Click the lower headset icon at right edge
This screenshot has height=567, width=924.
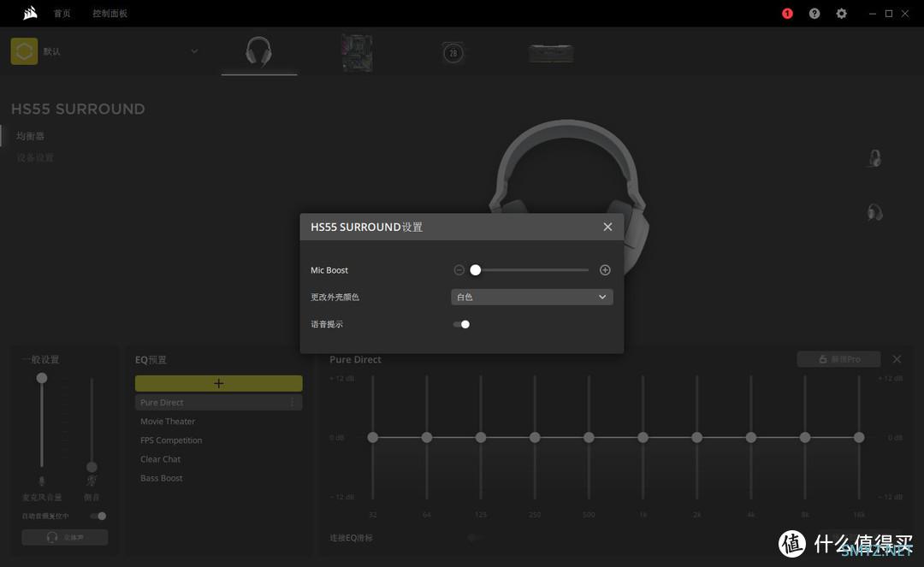click(x=875, y=212)
